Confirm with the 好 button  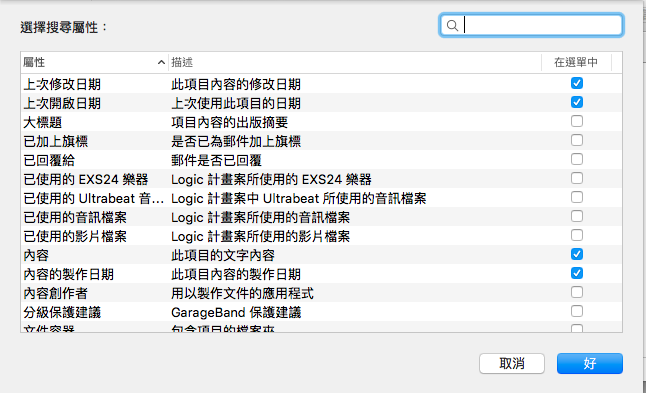tap(590, 363)
